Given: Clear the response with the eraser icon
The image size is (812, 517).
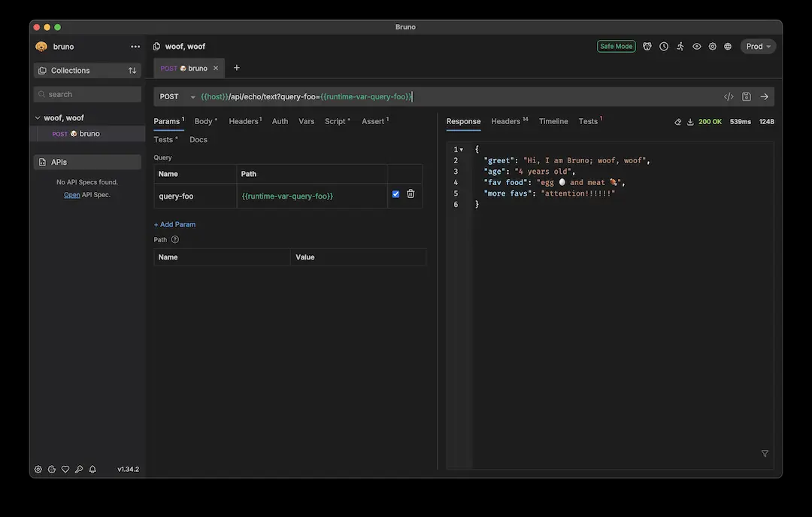Looking at the screenshot, I should click(x=678, y=122).
